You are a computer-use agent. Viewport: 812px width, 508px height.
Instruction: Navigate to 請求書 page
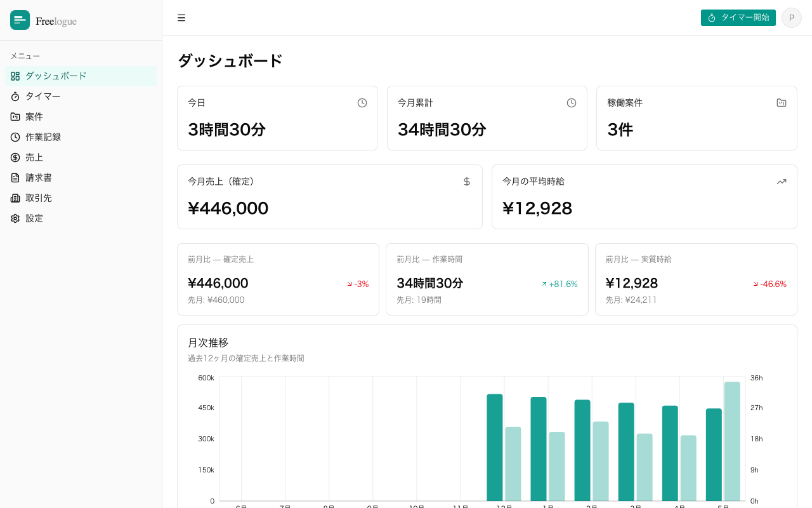pos(81,178)
